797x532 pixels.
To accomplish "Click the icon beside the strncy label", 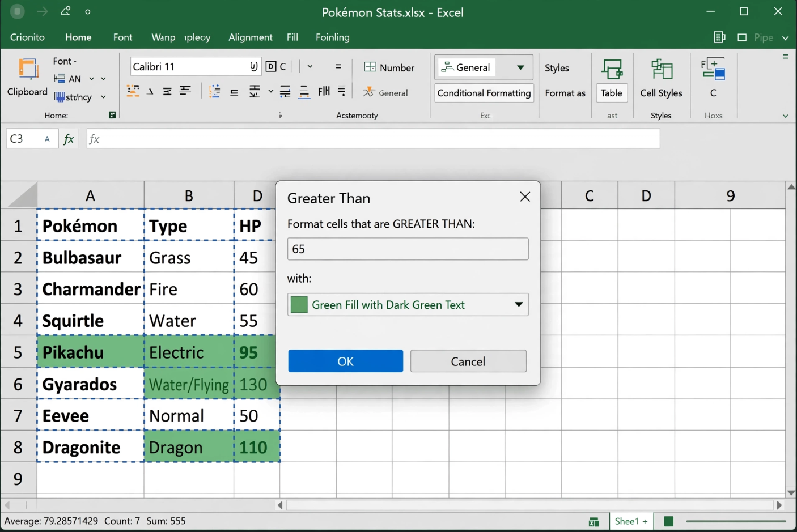I will [60, 97].
